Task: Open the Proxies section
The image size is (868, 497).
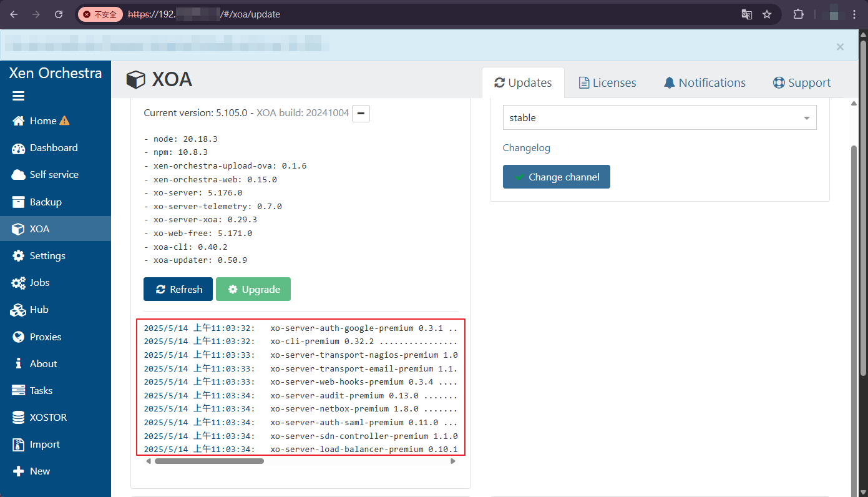Action: [37, 337]
